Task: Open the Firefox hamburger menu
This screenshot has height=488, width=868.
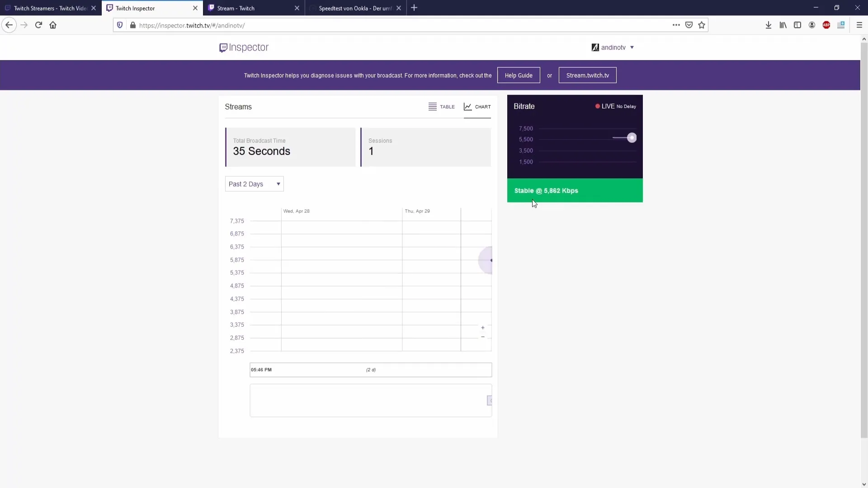Action: 859,25
